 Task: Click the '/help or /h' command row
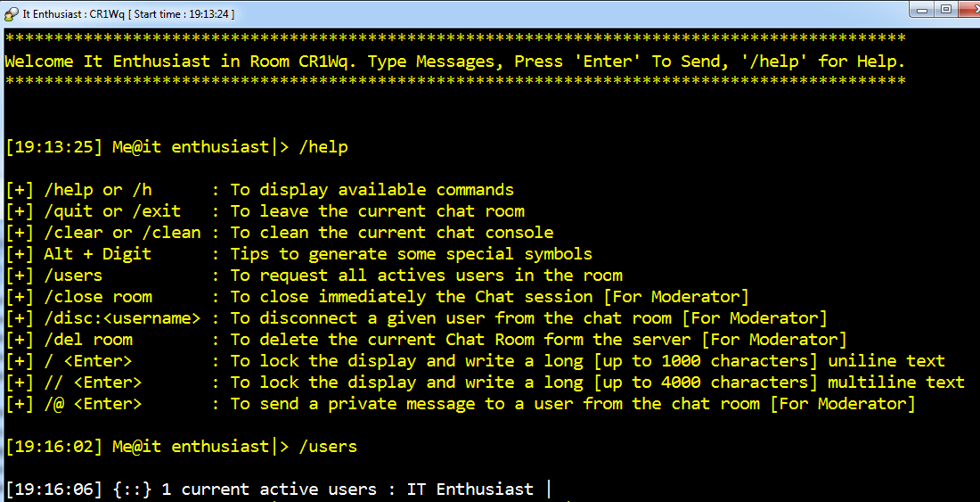point(260,189)
